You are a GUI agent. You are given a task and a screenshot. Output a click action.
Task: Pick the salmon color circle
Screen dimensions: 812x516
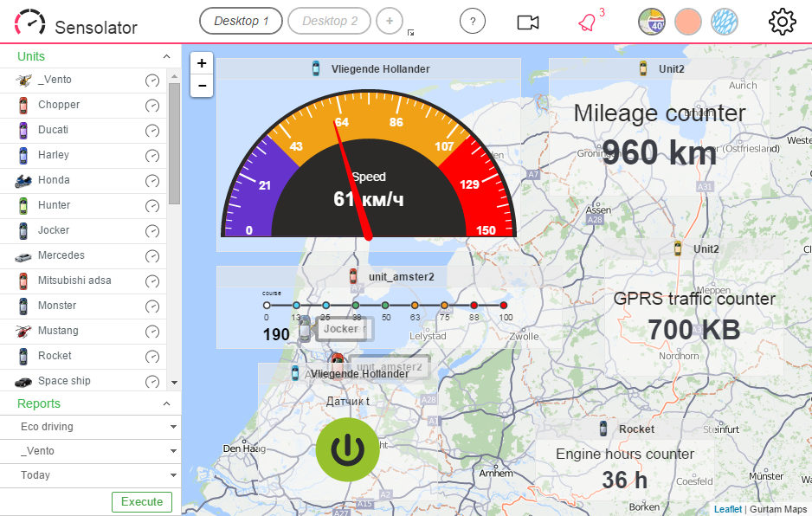[687, 22]
